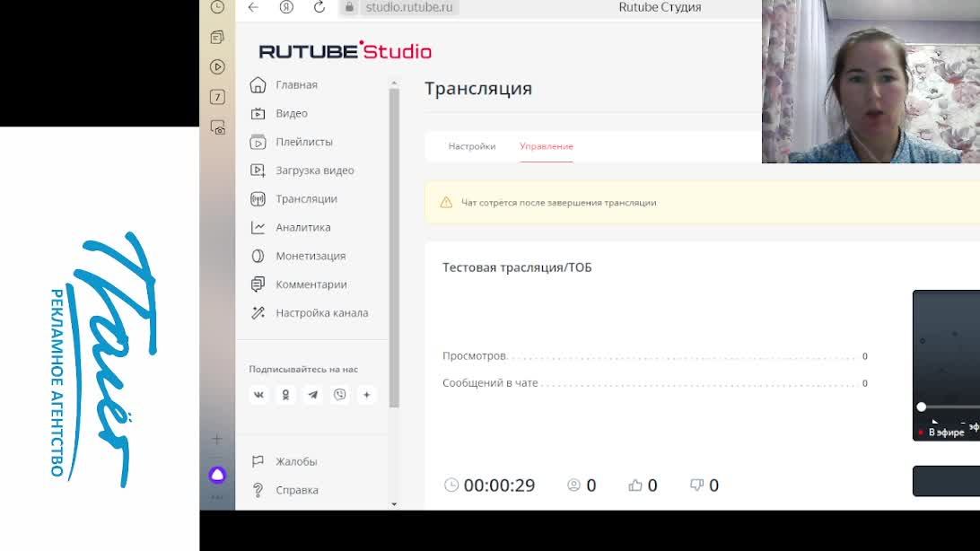
Task: Click the Монетизация coin icon
Action: [x=258, y=256]
